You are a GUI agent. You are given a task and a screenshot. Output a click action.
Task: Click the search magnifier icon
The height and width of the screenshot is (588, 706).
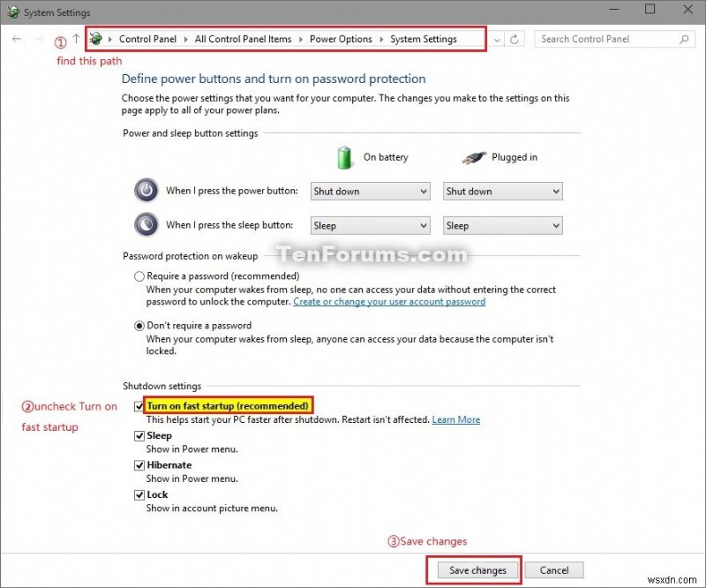684,39
